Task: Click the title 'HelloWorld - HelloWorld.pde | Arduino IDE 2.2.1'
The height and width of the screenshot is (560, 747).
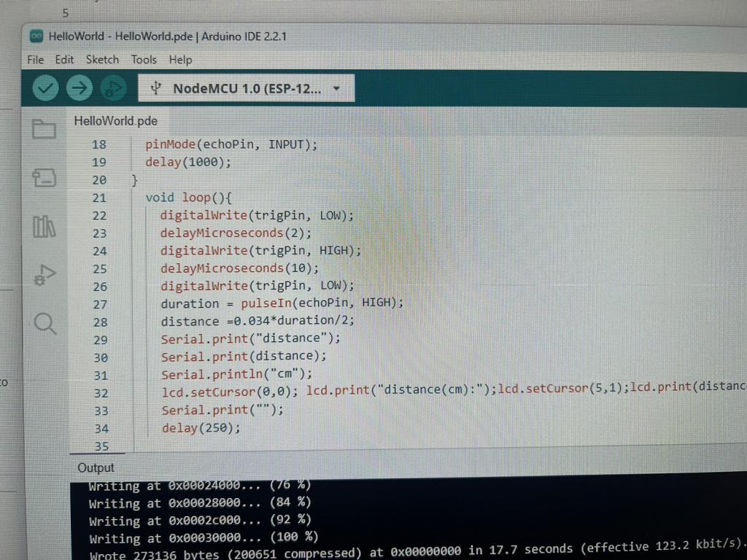Action: (x=167, y=36)
